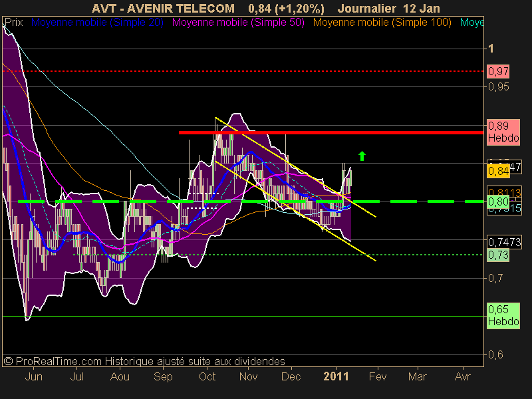The height and width of the screenshot is (399, 532).
Task: Select 'Moyenne mobile (Simple 100)' legend
Action: click(382, 23)
